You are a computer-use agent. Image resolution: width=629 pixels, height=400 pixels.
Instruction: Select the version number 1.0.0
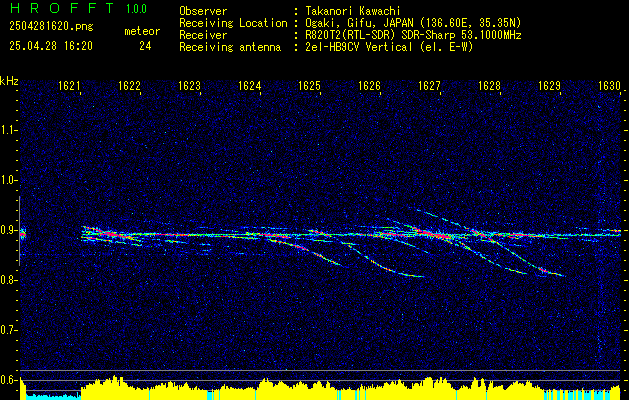(136, 9)
